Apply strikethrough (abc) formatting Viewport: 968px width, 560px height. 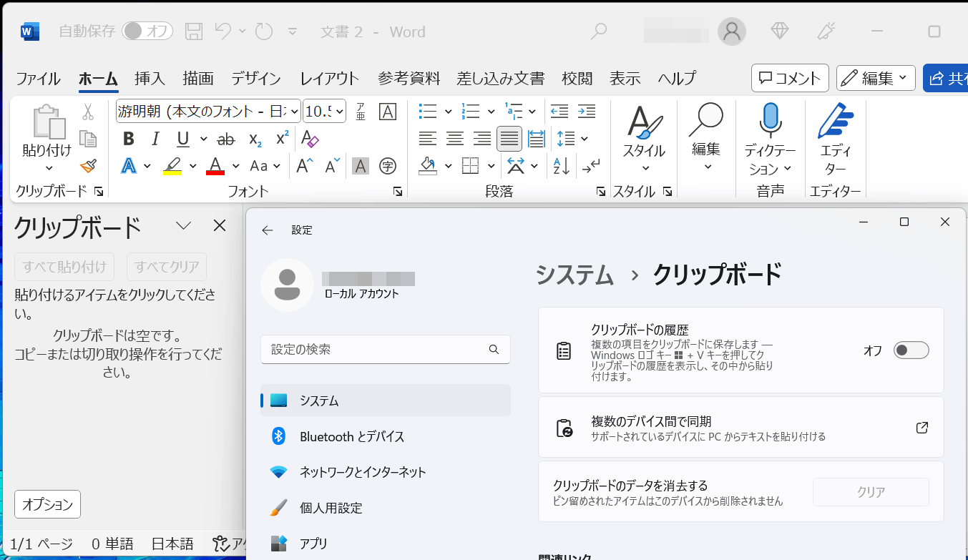click(x=226, y=139)
